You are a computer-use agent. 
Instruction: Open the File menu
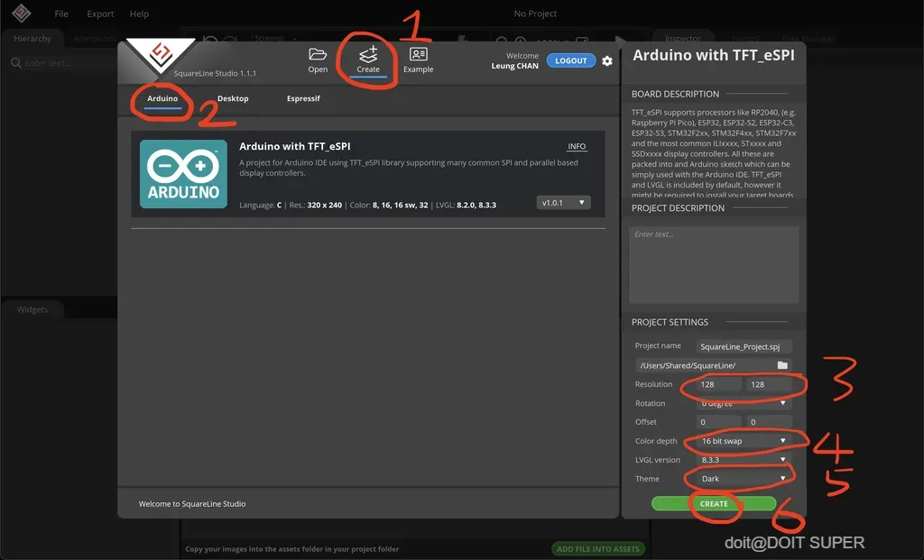point(61,14)
